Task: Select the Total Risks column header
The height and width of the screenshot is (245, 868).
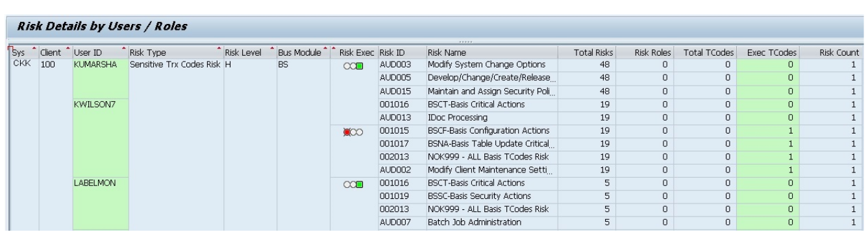Action: click(x=586, y=52)
